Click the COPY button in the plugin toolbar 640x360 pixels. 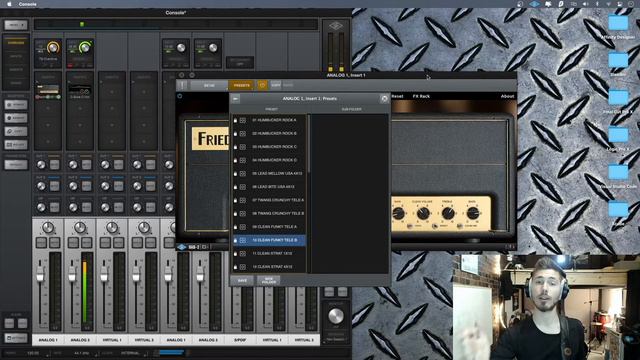pyautogui.click(x=276, y=85)
